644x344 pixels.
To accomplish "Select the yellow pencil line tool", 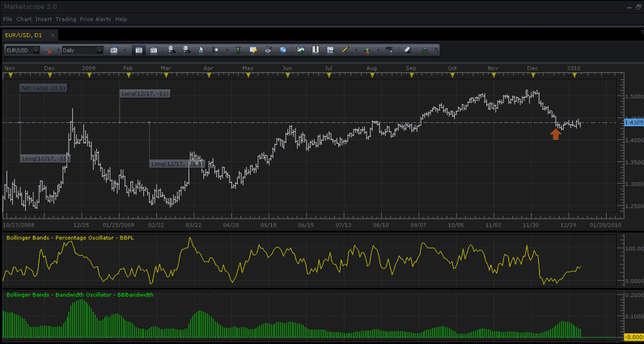I will (x=345, y=50).
